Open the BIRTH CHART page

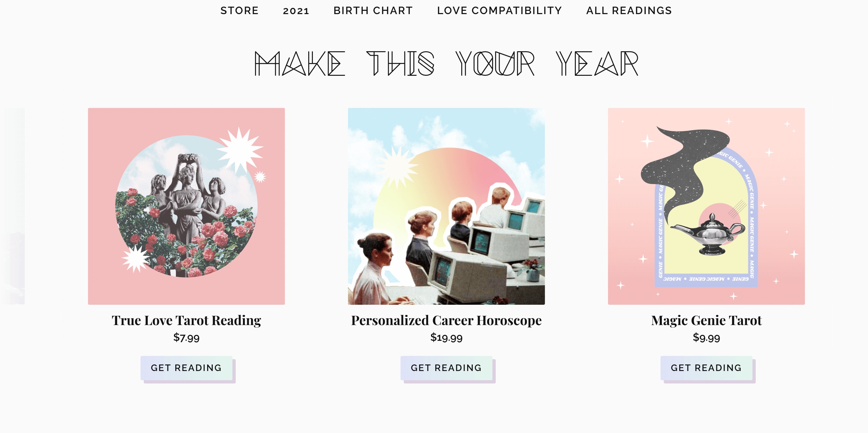click(373, 11)
